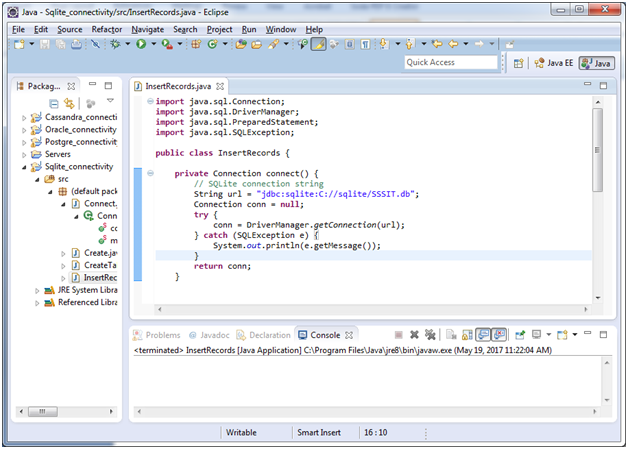The height and width of the screenshot is (449, 628).
Task: Toggle Scroll Lock in Console
Action: (467, 334)
